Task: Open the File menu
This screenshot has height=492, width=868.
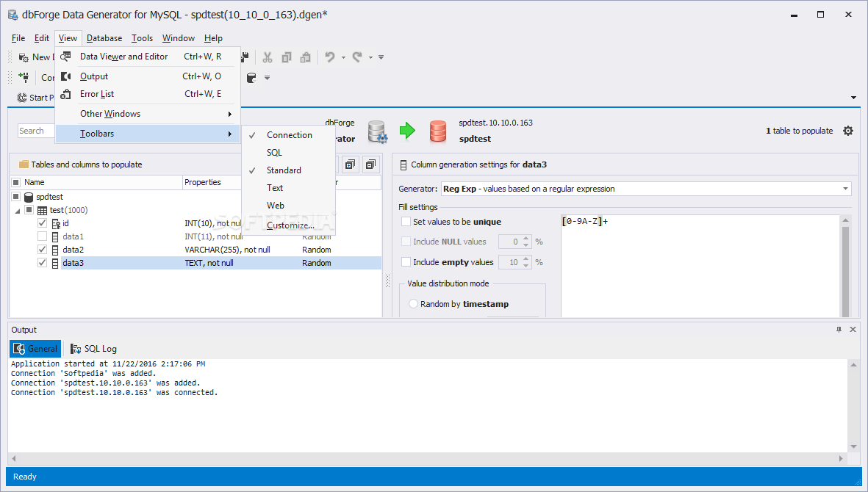Action: [18, 38]
